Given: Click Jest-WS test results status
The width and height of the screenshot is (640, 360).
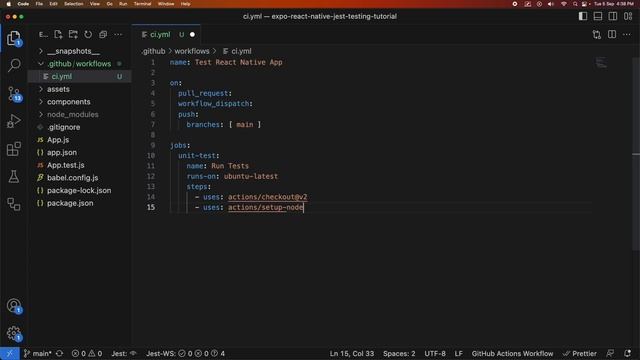Looking at the screenshot, I should (186, 353).
